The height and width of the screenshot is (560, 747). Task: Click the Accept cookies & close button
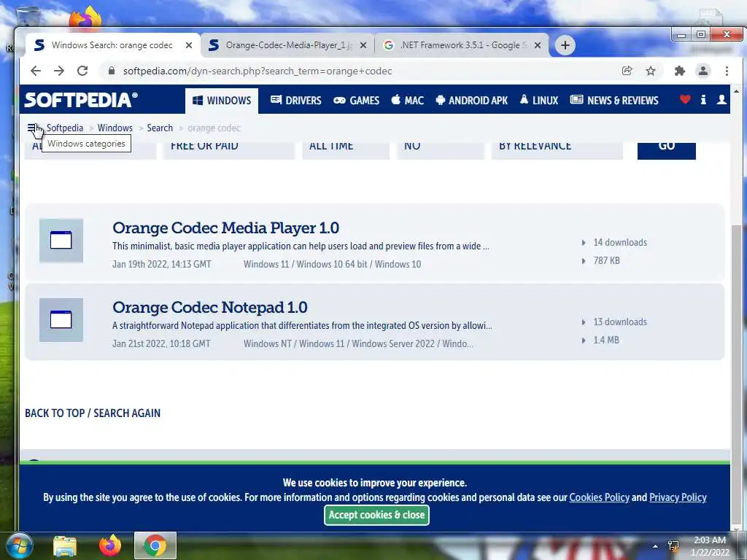point(376,515)
